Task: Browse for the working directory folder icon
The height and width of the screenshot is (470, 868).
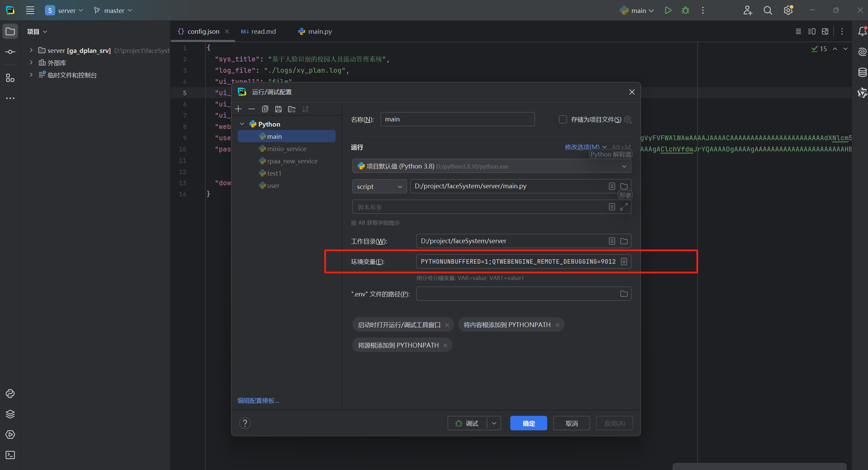Action: pos(624,241)
